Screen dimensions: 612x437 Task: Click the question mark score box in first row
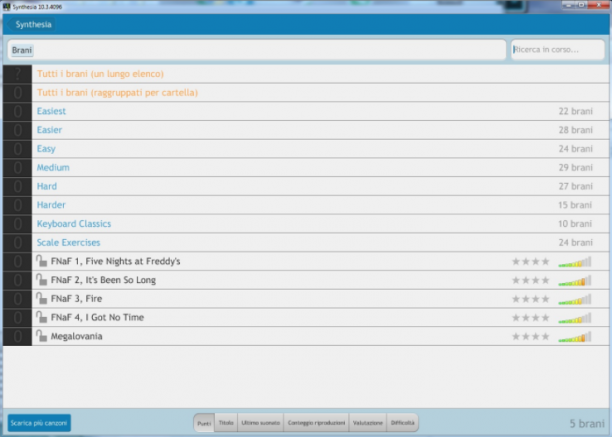pos(18,74)
